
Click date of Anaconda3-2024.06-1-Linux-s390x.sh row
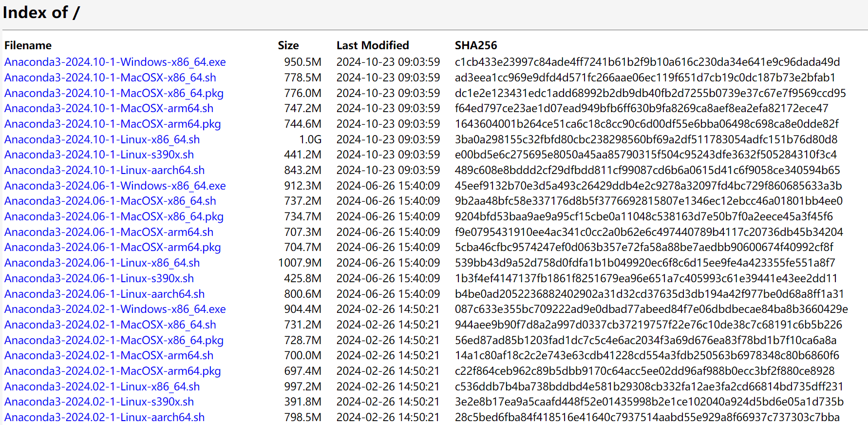(x=388, y=278)
